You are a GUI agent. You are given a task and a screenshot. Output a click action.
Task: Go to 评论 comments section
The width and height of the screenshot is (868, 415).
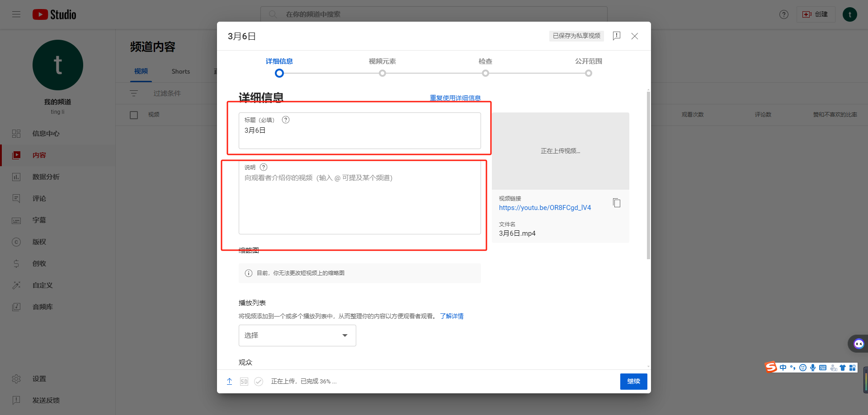pos(39,198)
